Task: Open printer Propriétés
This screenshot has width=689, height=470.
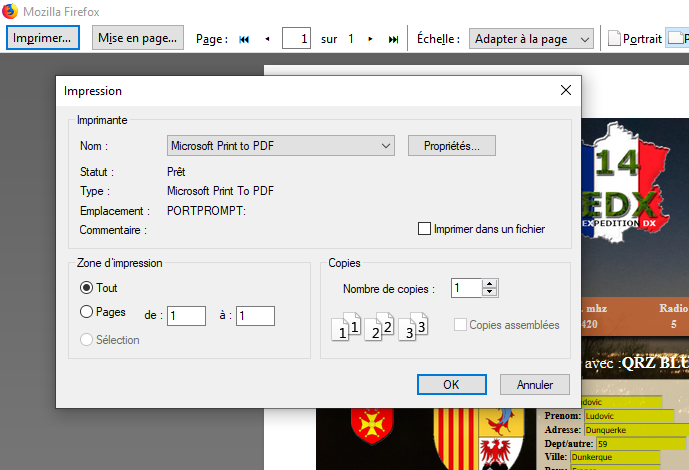Action: 452,146
